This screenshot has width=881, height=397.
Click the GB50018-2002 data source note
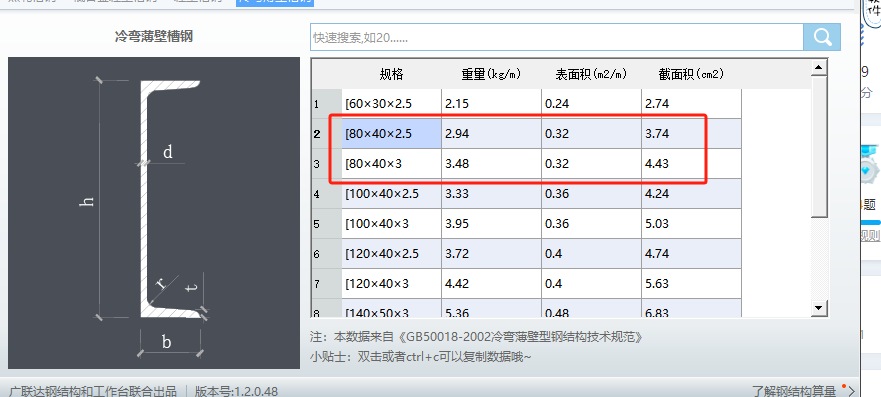click(476, 337)
